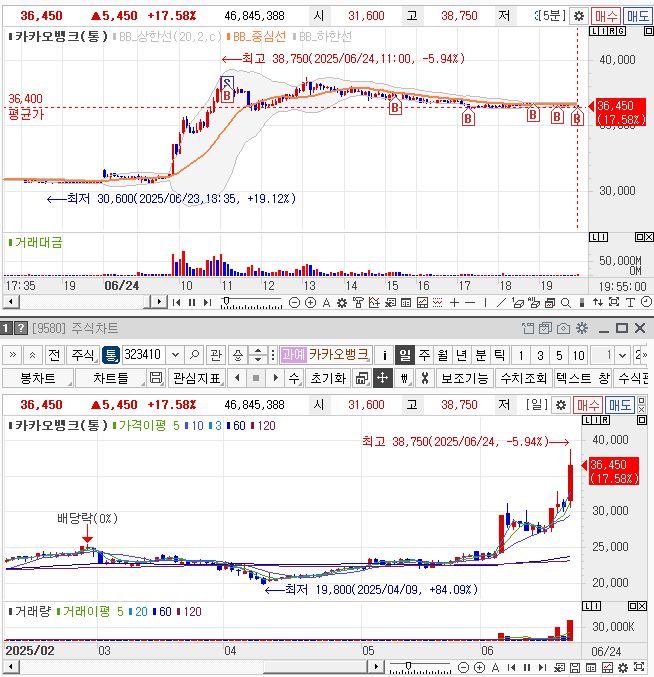Open upper chart toolbar settings gear
Screen dimensions: 654x677
tap(341, 303)
